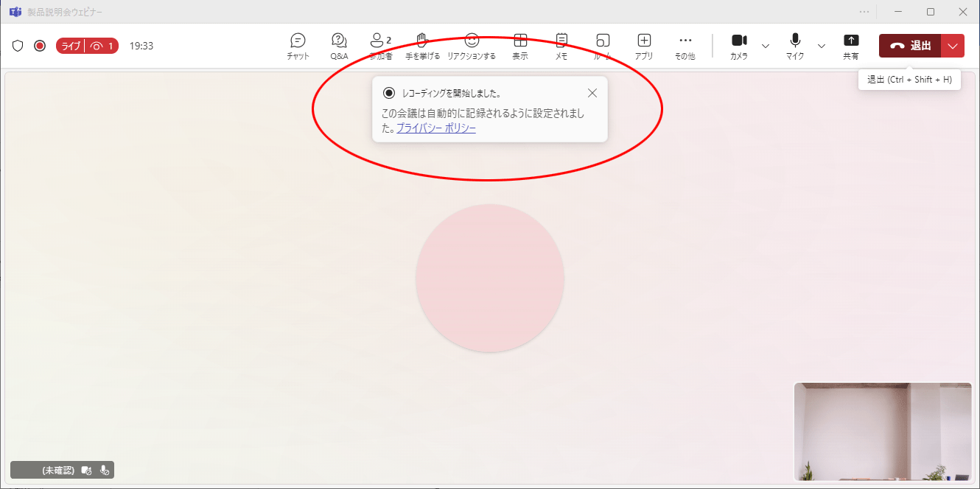Open the meeting chat panel
980x489 pixels.
point(298,45)
